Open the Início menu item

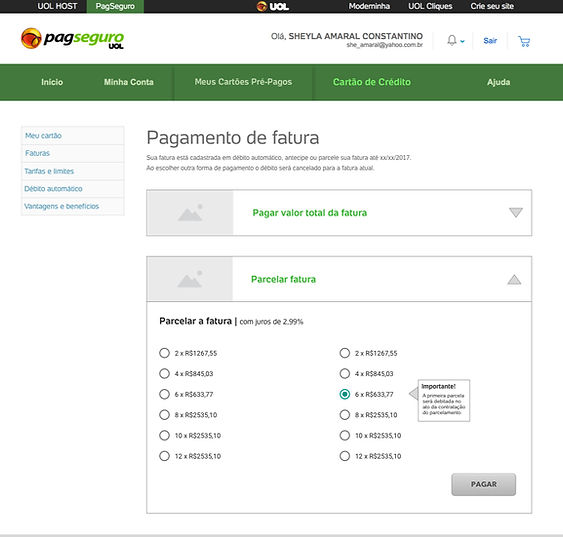click(52, 82)
